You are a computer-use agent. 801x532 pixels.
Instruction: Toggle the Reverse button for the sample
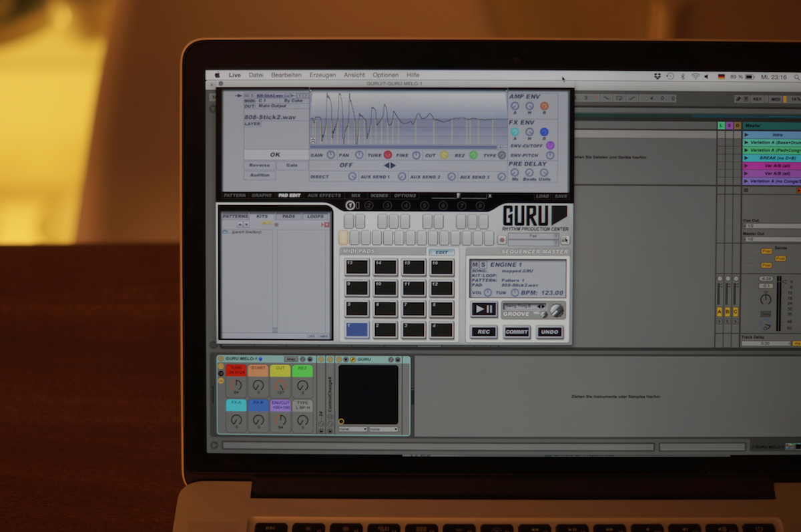[x=260, y=165]
